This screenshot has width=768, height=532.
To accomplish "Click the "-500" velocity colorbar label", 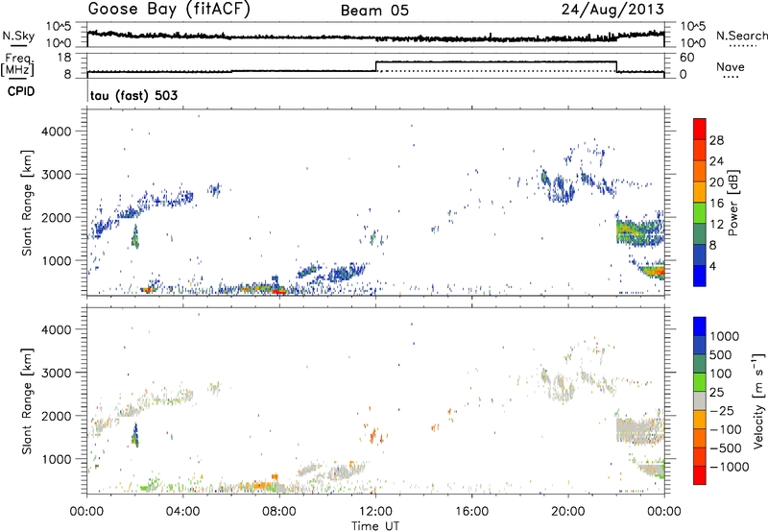I will [726, 448].
